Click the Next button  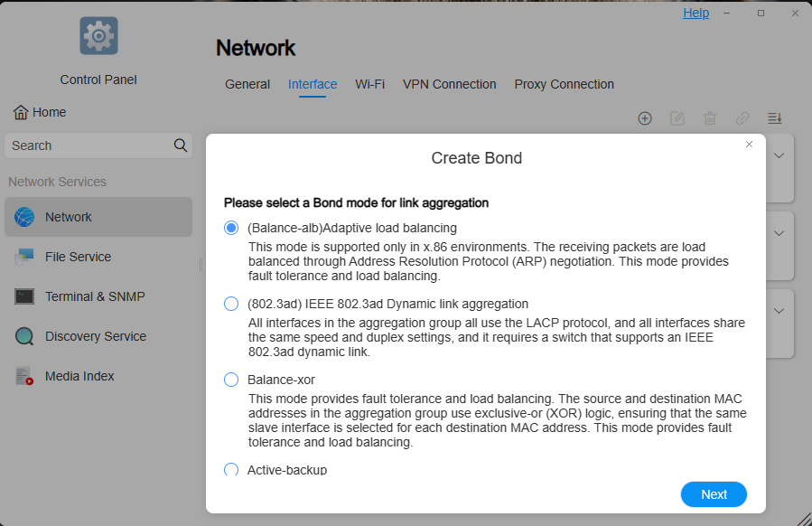[714, 494]
